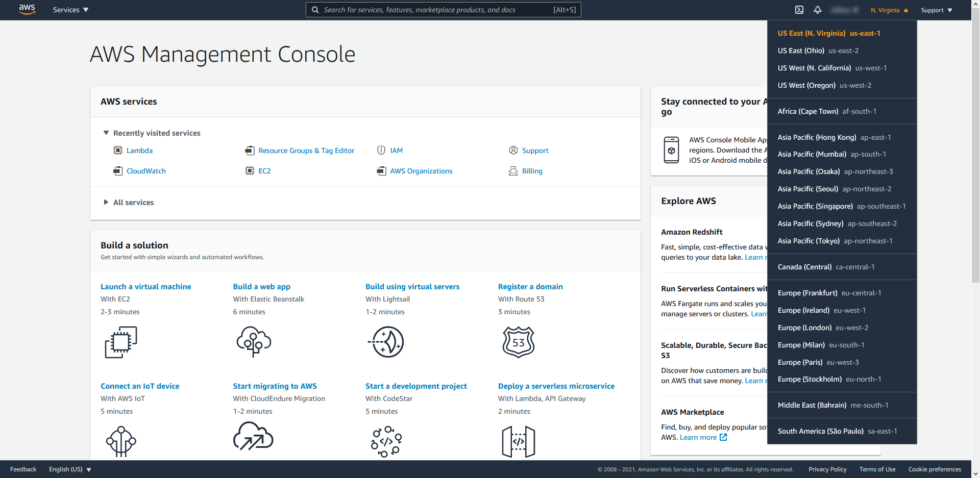This screenshot has height=478, width=980.
Task: Click the CloudWatch service icon
Action: [x=118, y=171]
